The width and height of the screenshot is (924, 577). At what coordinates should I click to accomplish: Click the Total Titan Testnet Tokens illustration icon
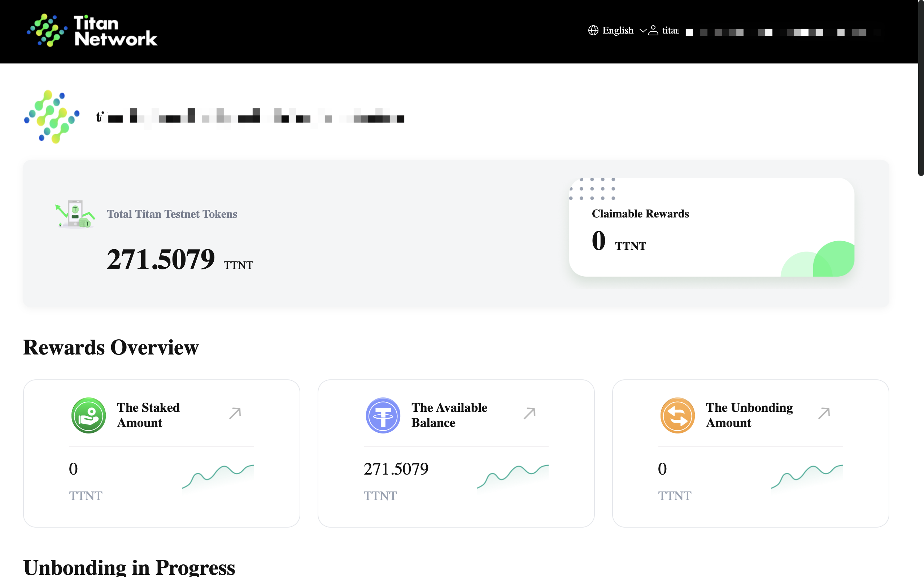[x=75, y=214]
